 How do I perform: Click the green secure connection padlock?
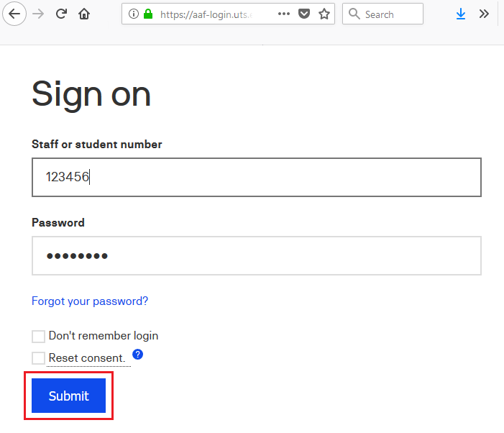point(149,14)
